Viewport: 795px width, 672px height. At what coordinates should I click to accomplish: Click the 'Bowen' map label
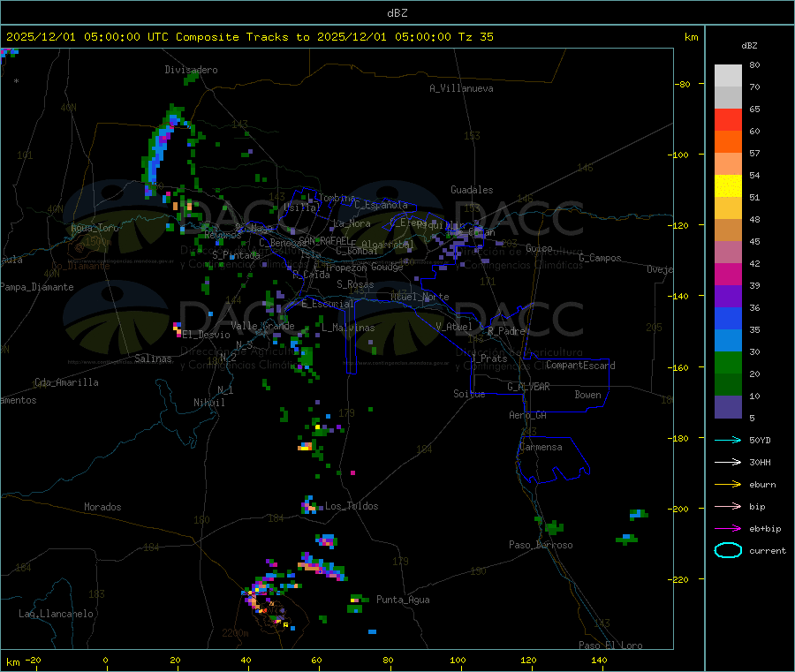pyautogui.click(x=588, y=396)
